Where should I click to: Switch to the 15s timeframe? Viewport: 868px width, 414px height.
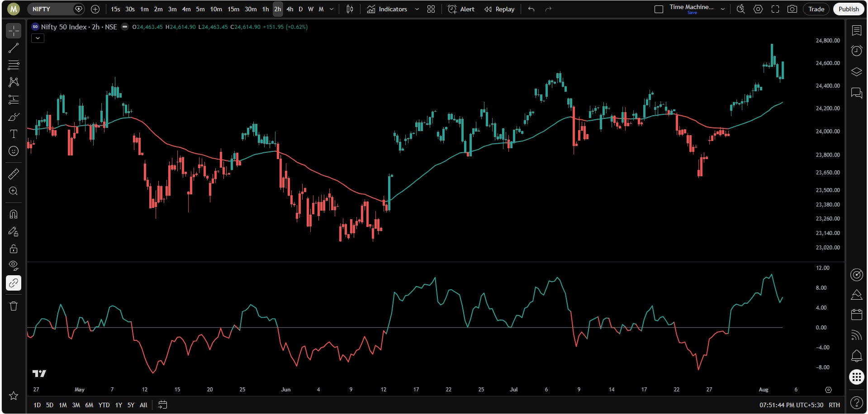point(115,9)
